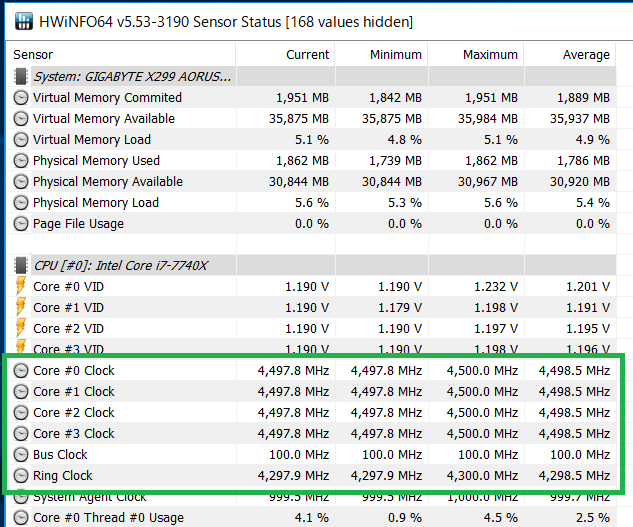Click the clock icon beside Virtual Memory Available

click(x=21, y=118)
